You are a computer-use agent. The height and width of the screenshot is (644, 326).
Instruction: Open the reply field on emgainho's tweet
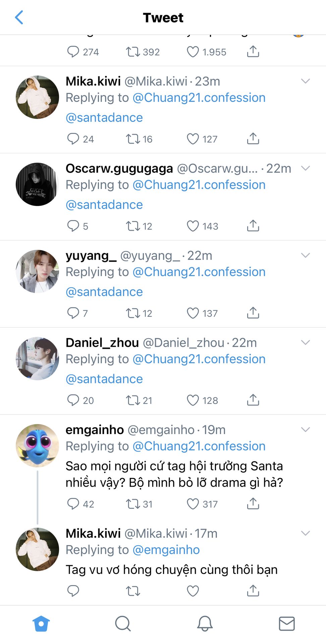click(x=73, y=504)
